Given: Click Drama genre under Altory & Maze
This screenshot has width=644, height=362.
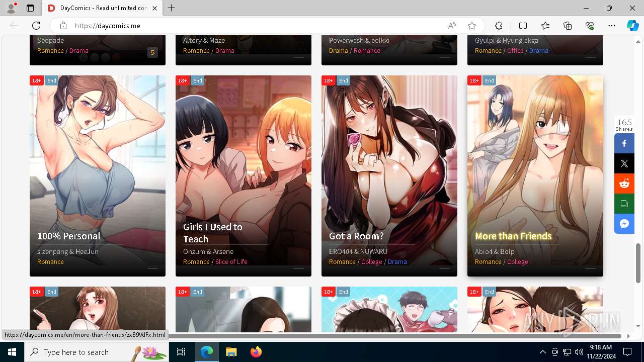Looking at the screenshot, I should point(224,50).
